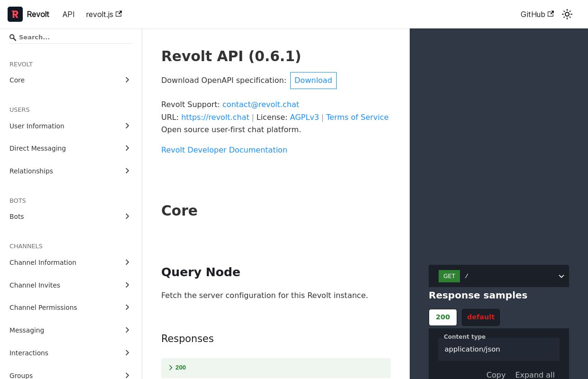Select Channel Permissions in the sidebar
Viewport: 588px width, 379px height.
pos(43,307)
